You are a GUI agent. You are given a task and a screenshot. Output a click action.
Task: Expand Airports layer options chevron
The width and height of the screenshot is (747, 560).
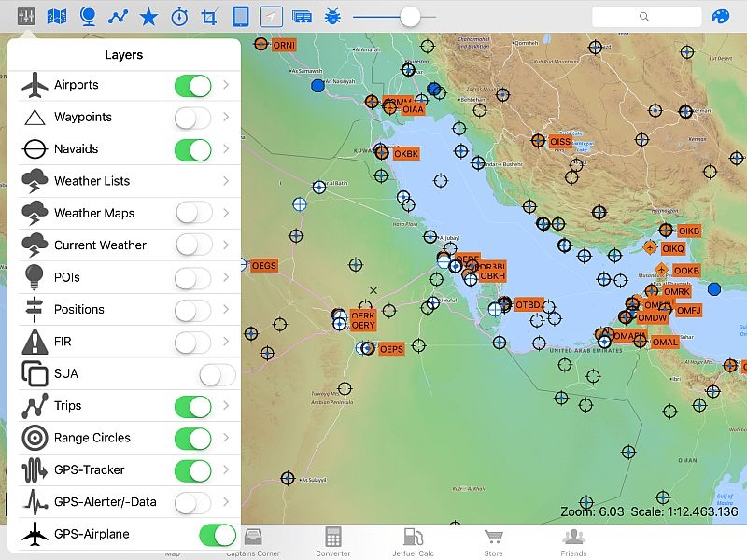tap(226, 85)
